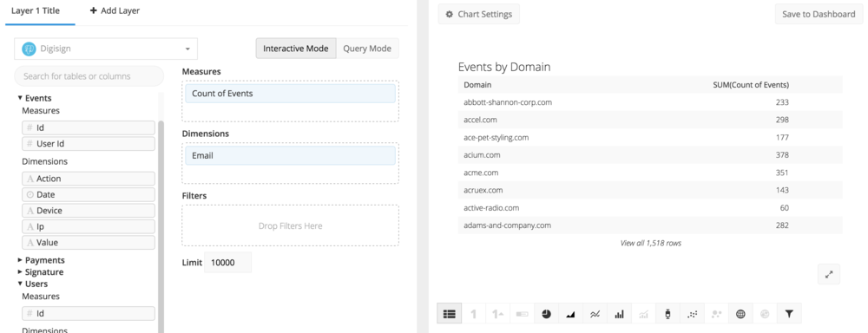Image resolution: width=868 pixels, height=333 pixels.
Task: Click the Limit 10000 field
Action: 227,263
